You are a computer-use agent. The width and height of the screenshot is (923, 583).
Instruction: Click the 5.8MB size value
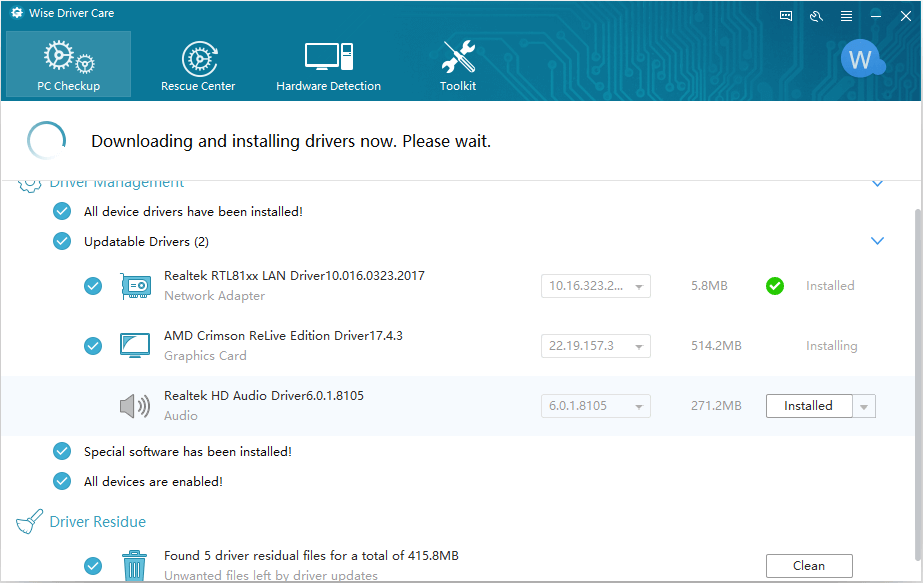click(709, 286)
